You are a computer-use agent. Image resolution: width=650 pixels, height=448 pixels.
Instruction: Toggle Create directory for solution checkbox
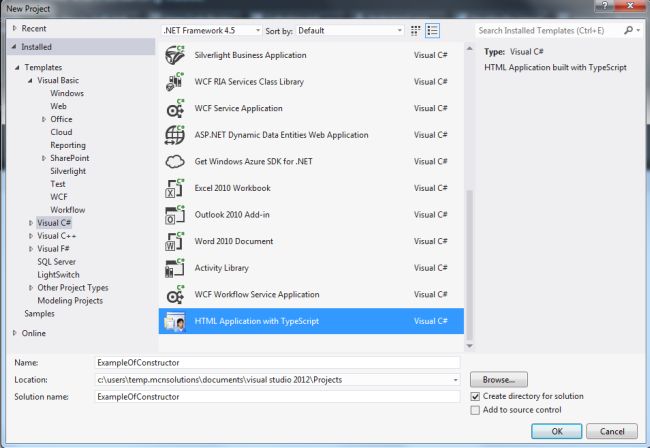coord(475,397)
